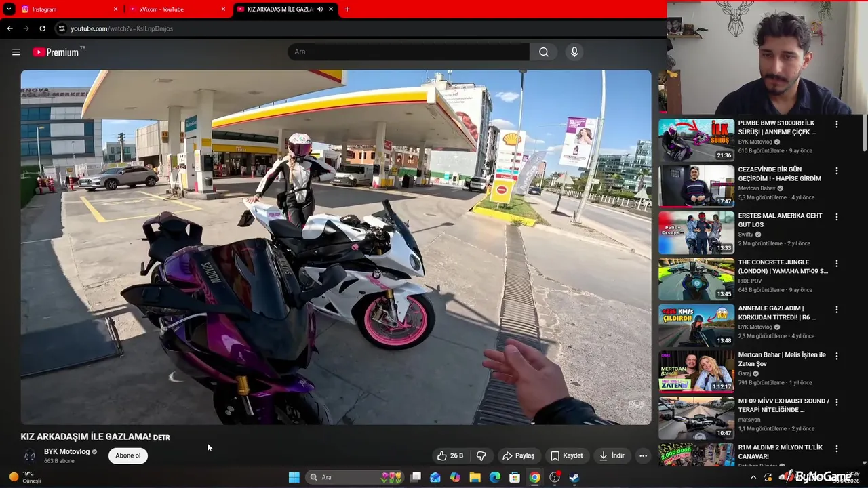This screenshot has width=868, height=488.
Task: Click the main video player
Action: [336, 247]
